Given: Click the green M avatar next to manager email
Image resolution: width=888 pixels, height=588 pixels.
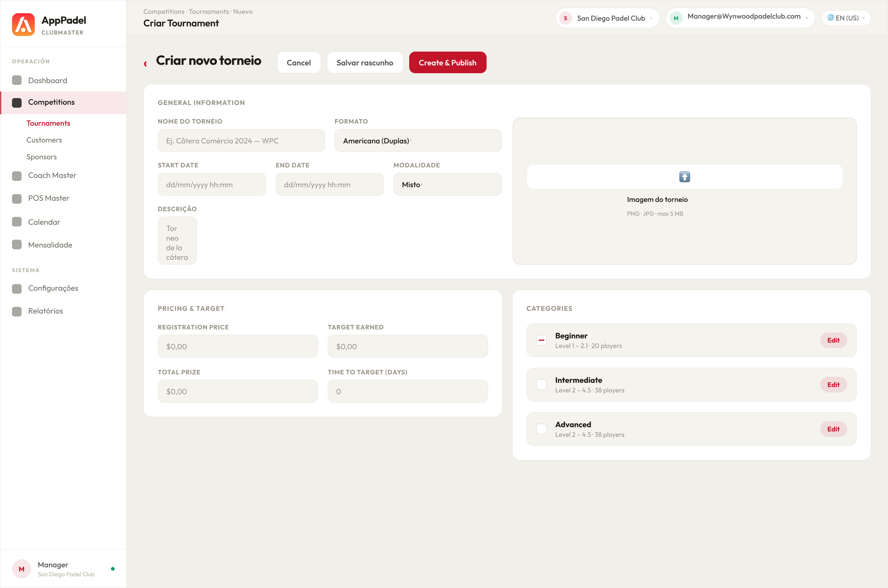Looking at the screenshot, I should pos(676,18).
